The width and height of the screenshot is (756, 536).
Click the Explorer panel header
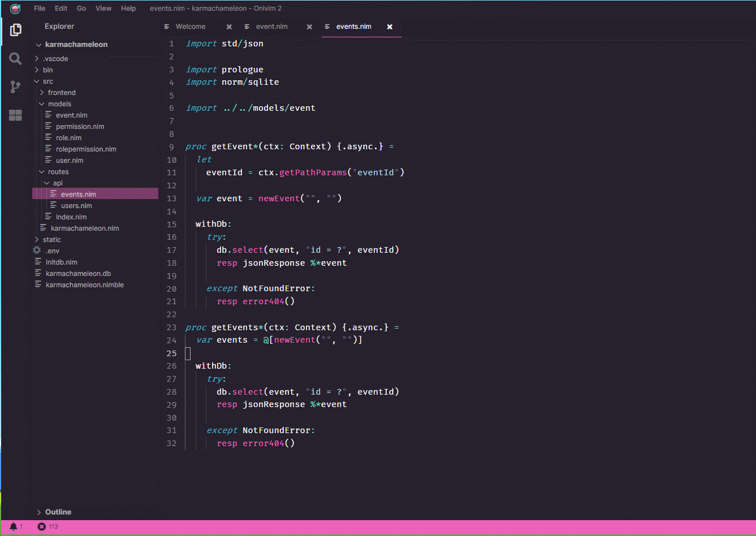[59, 27]
